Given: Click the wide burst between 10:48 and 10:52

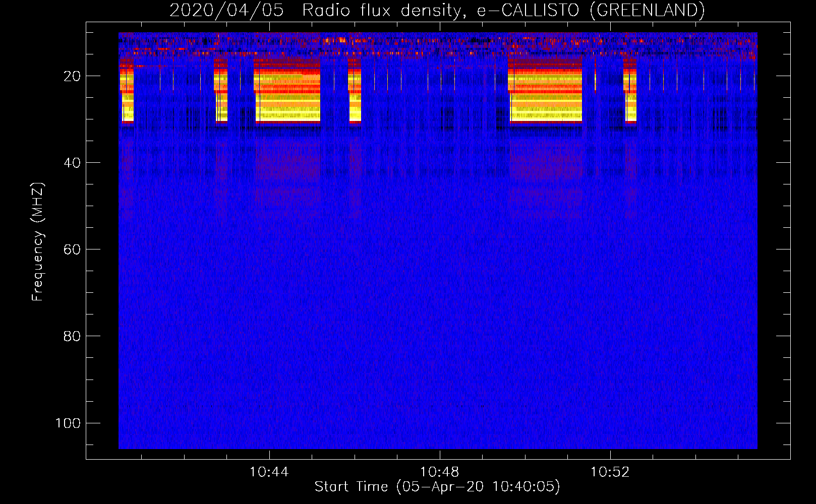Looking at the screenshot, I should tap(545, 91).
